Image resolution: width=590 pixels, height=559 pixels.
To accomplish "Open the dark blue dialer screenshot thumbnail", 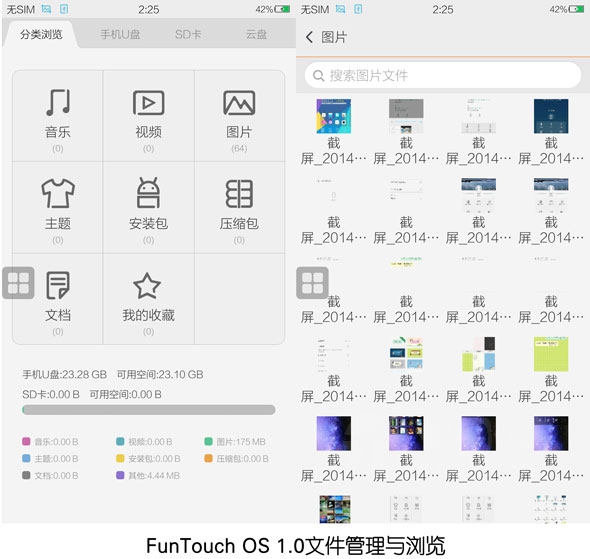I will 551,116.
